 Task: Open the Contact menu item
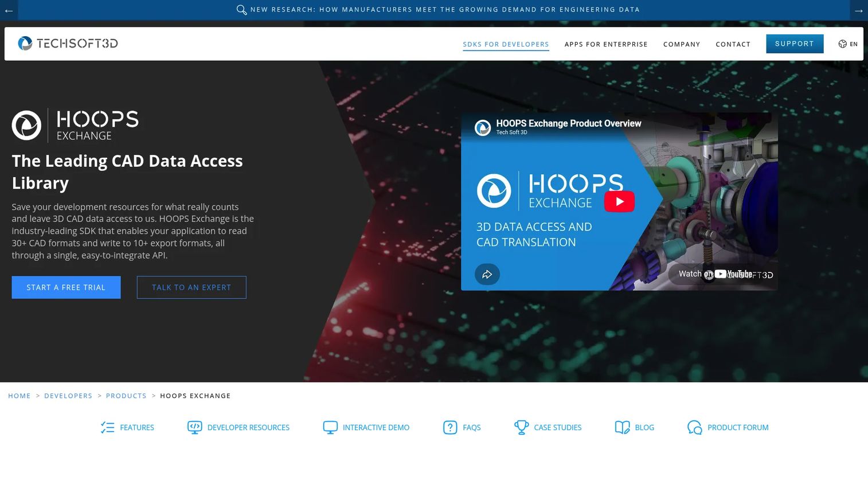[733, 44]
